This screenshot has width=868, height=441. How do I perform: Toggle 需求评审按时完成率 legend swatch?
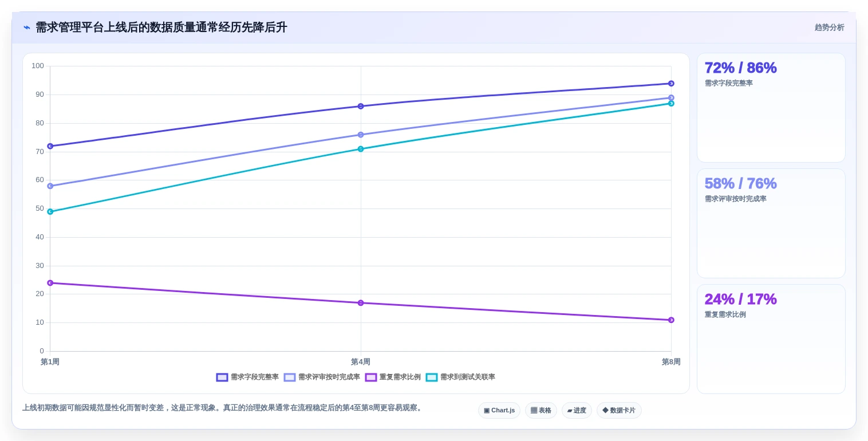290,377
